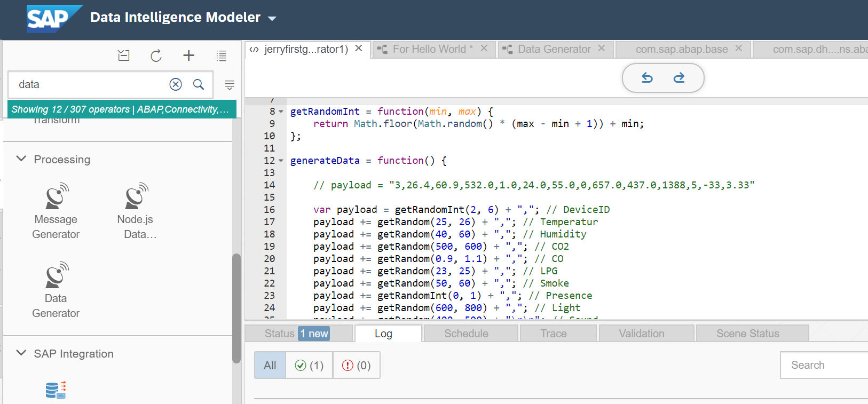Click the redo arrow button
868x404 pixels.
click(x=679, y=78)
